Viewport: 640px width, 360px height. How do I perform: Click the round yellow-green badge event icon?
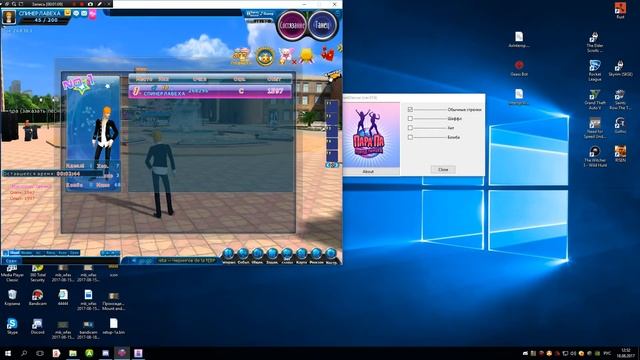(265, 56)
